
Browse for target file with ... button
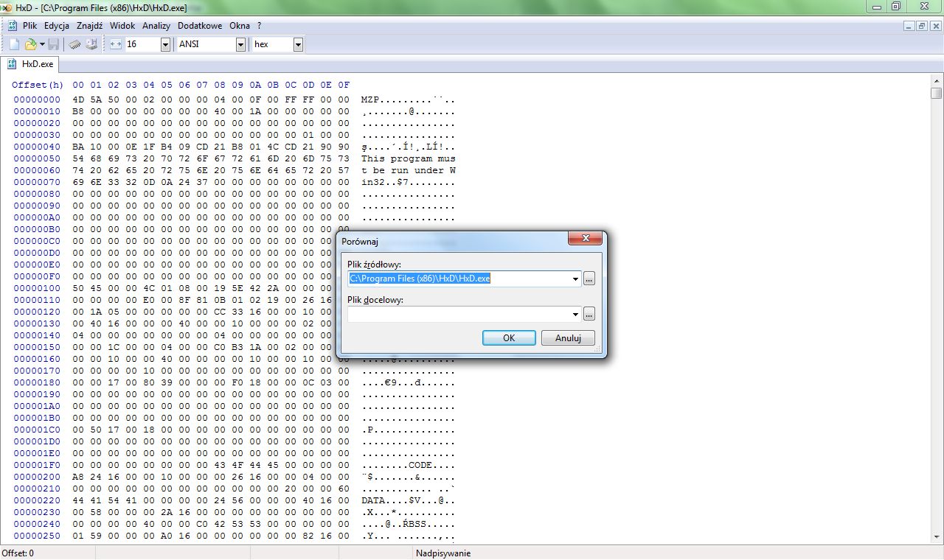(x=589, y=314)
